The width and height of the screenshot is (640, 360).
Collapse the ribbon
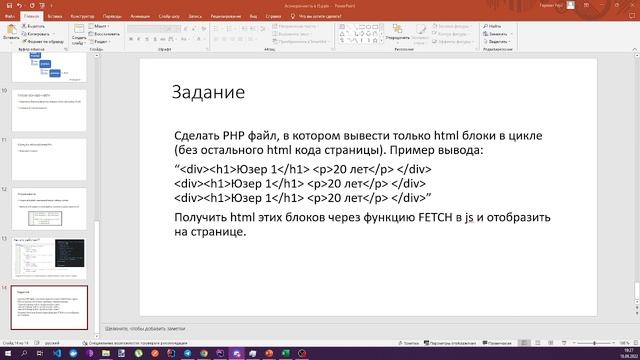click(x=634, y=49)
